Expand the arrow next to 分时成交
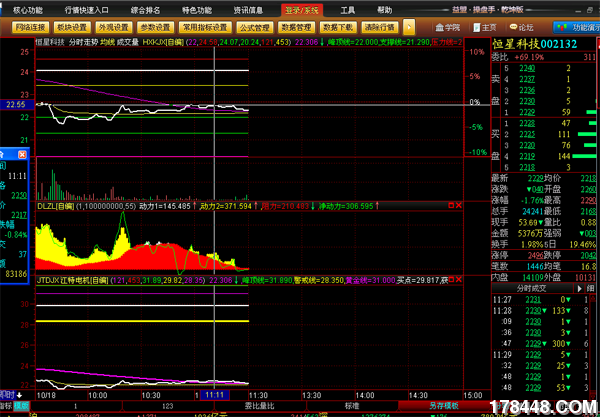 click(x=579, y=288)
